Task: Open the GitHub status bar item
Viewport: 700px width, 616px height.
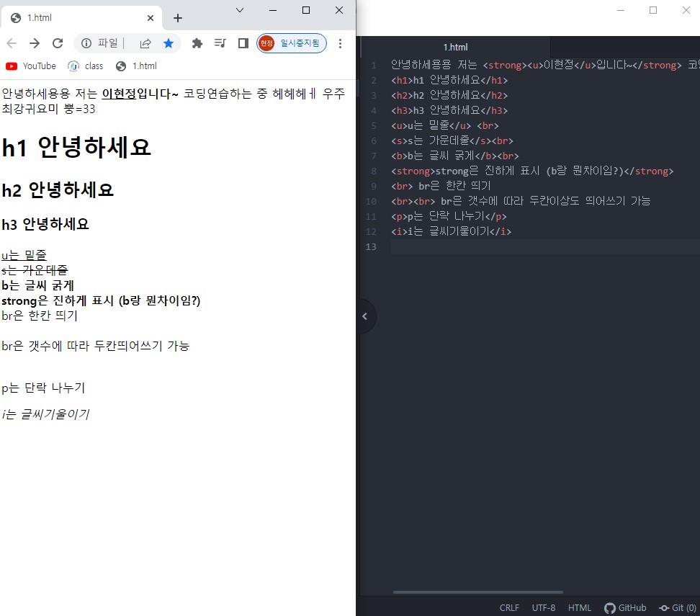Action: (625, 607)
